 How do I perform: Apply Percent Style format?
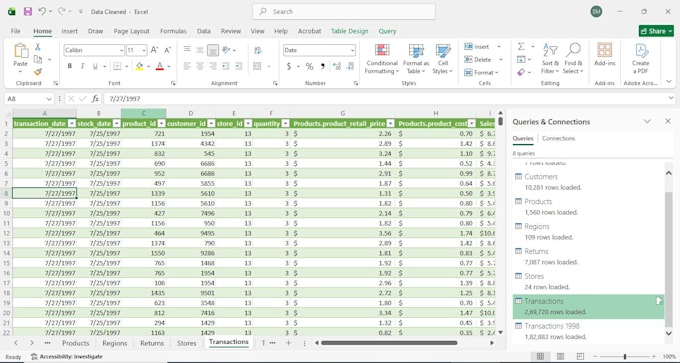[x=309, y=66]
